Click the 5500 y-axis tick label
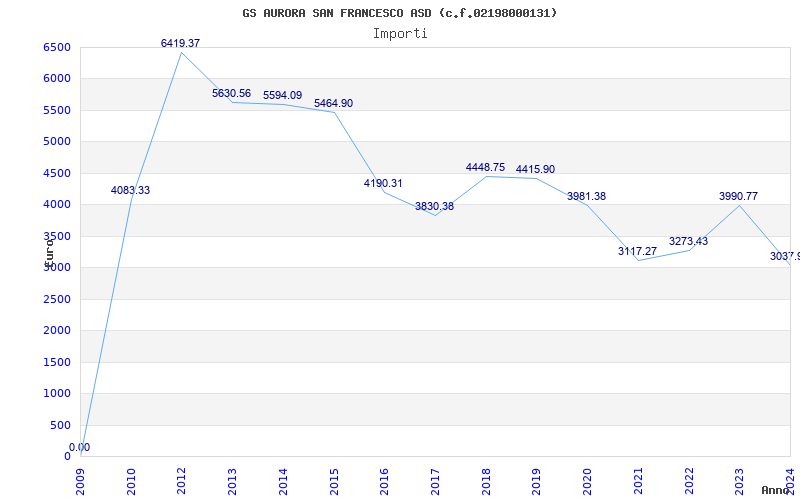The image size is (800, 500). [x=57, y=110]
